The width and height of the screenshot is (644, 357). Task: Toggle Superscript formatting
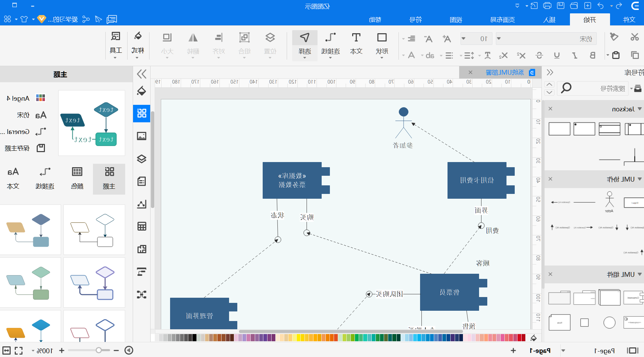point(521,55)
